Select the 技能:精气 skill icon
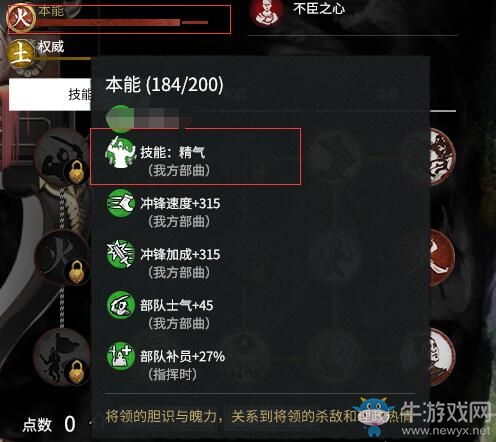 point(120,152)
